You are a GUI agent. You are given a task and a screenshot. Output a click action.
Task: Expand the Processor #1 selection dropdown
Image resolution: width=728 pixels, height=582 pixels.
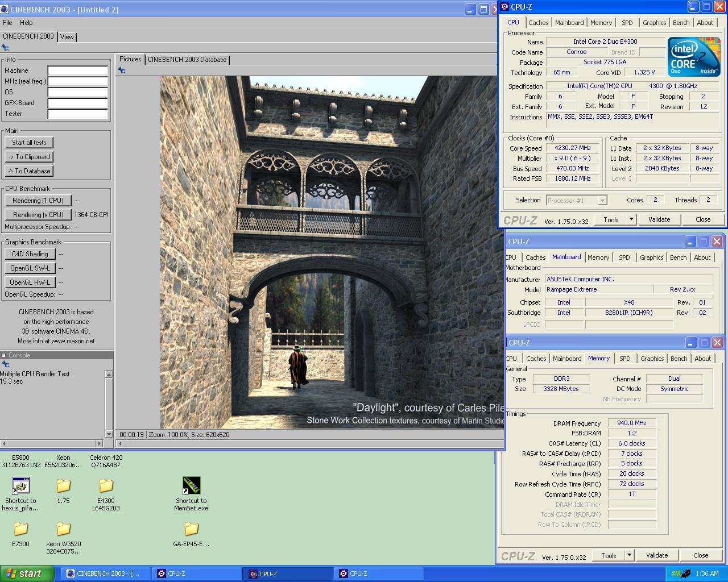click(x=602, y=200)
